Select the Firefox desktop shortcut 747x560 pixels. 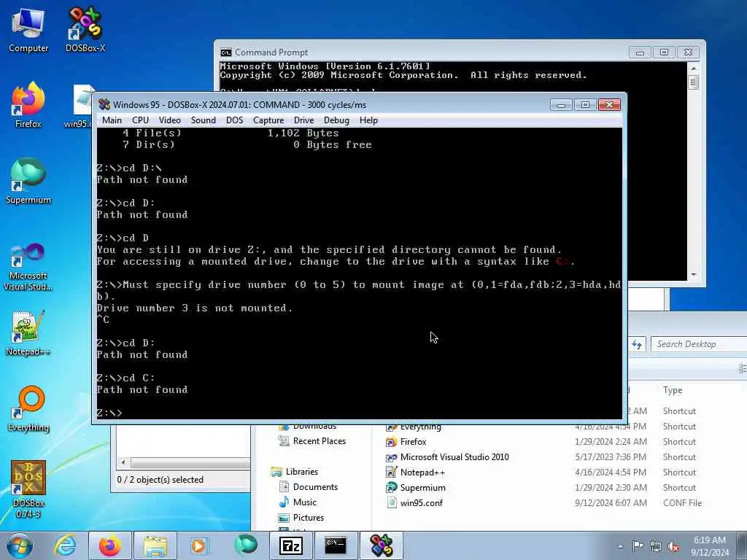coord(28,105)
